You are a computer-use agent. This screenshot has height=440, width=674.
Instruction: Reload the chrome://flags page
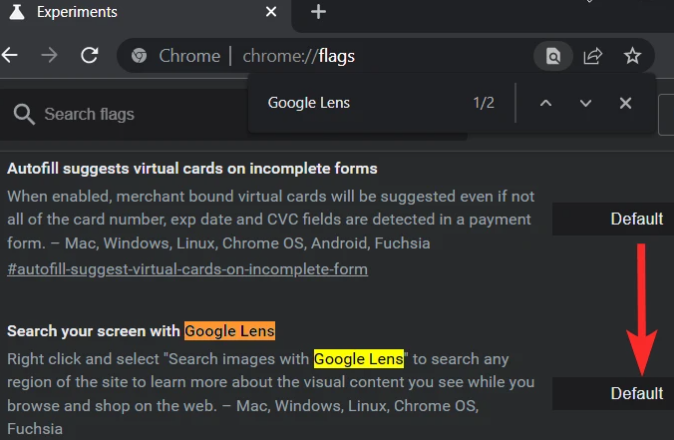point(90,55)
